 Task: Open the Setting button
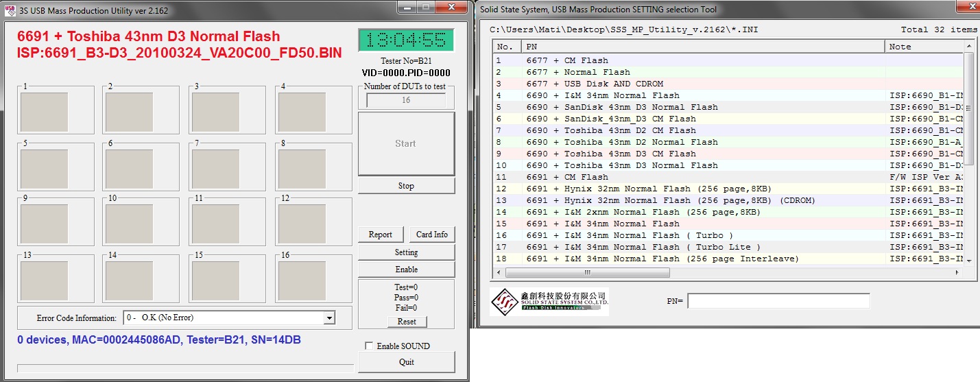406,252
